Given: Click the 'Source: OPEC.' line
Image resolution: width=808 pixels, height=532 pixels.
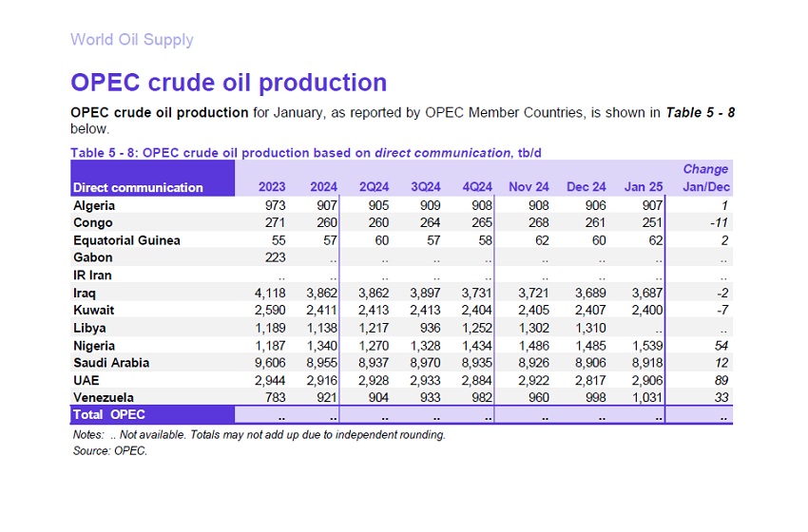Looking at the screenshot, I should [109, 450].
